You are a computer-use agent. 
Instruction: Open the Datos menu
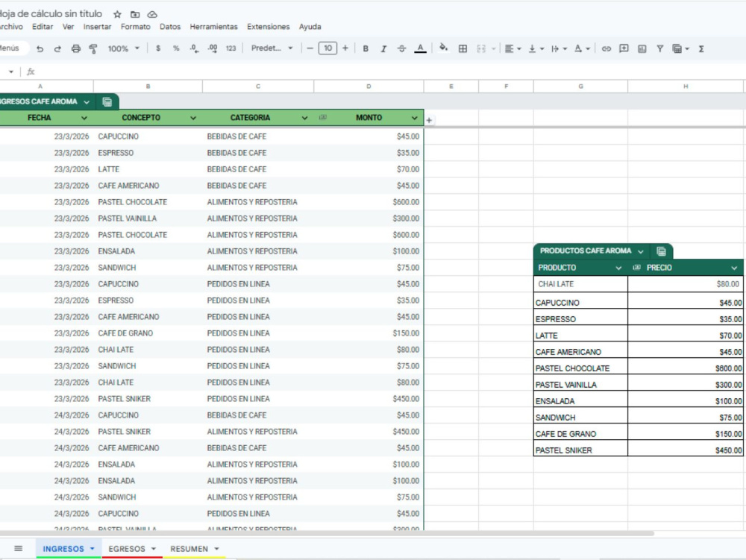click(x=170, y=27)
